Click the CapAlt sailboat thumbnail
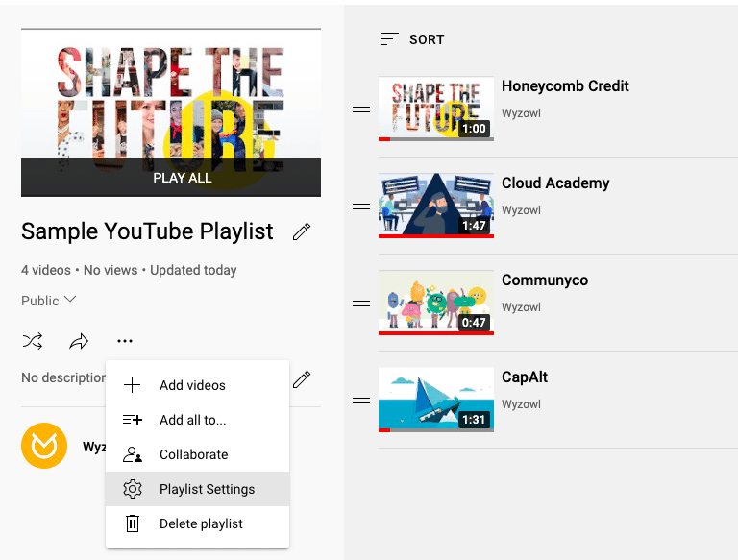Image resolution: width=738 pixels, height=560 pixels. click(x=436, y=399)
